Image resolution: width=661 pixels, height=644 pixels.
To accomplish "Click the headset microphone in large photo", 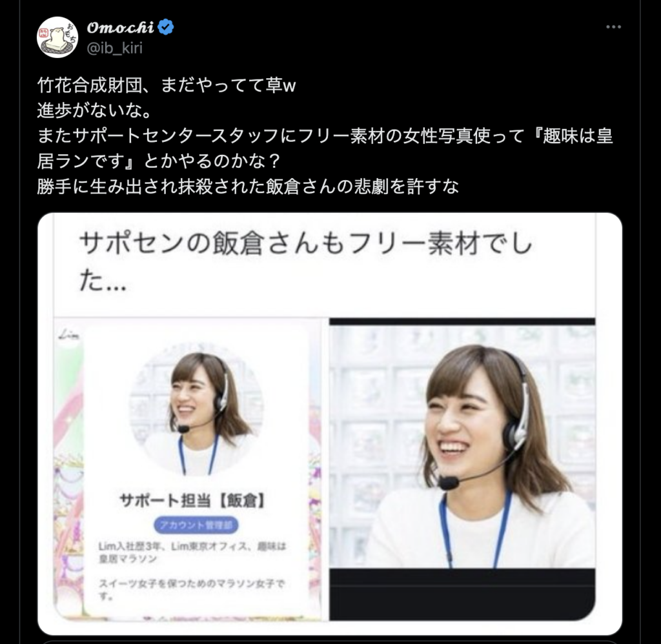I will click(448, 482).
